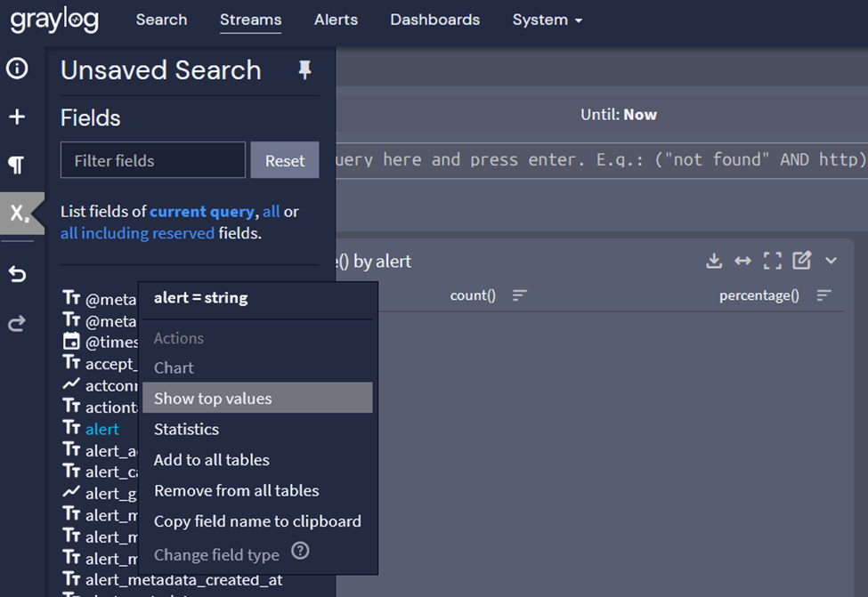Image resolution: width=868 pixels, height=597 pixels.
Task: Open the widget actions chevron dropdown
Action: (831, 261)
